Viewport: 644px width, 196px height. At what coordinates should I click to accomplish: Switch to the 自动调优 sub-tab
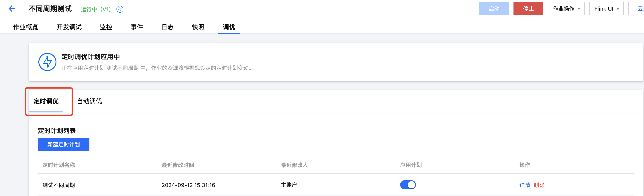[89, 101]
